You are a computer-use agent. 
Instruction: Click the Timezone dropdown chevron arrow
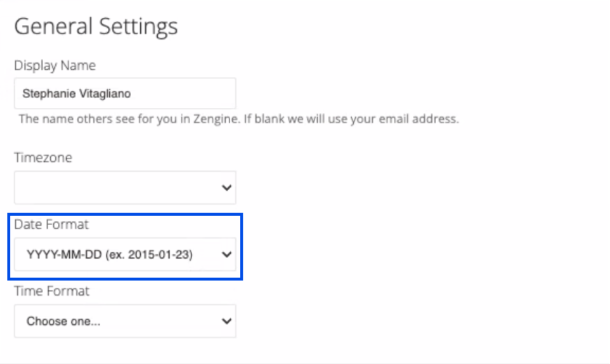click(x=227, y=188)
